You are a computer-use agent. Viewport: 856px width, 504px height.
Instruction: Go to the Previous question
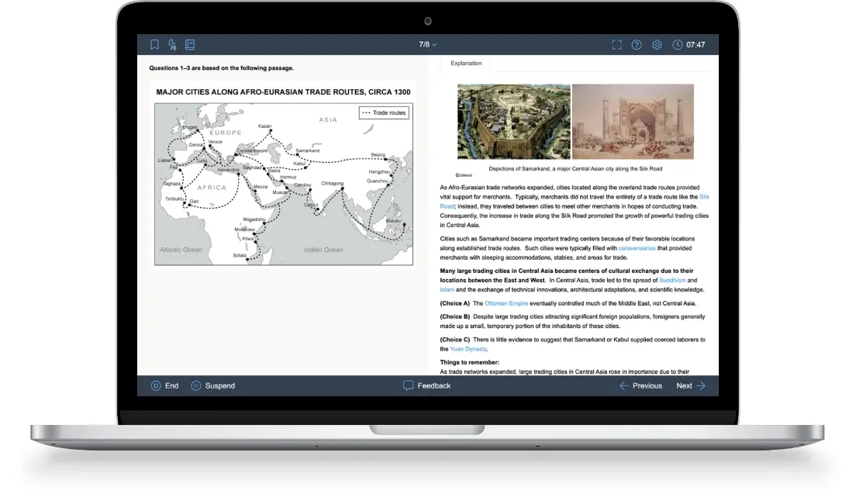click(x=640, y=385)
